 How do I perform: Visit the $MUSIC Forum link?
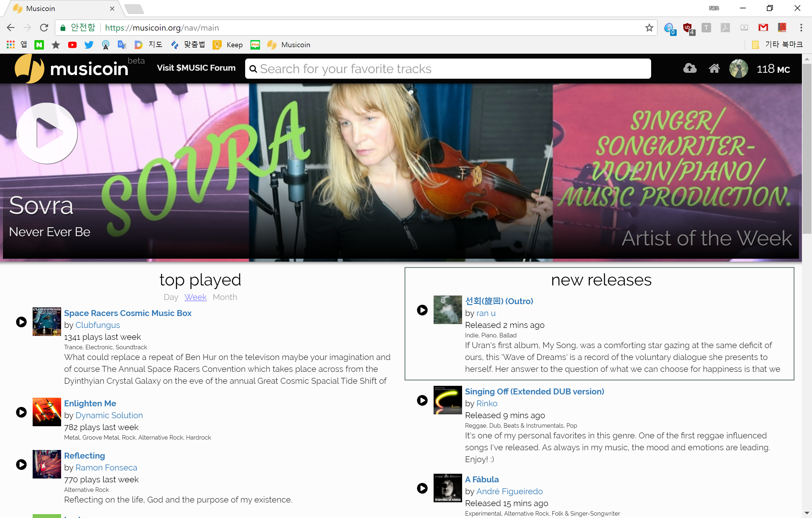point(196,68)
